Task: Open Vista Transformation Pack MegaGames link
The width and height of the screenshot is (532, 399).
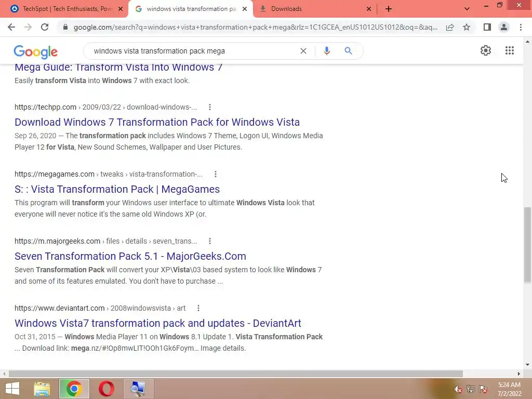Action: click(x=117, y=189)
